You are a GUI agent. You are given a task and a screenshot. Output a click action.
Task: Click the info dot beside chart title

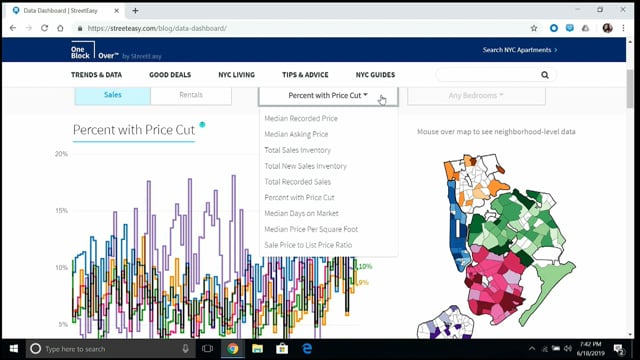(x=202, y=124)
